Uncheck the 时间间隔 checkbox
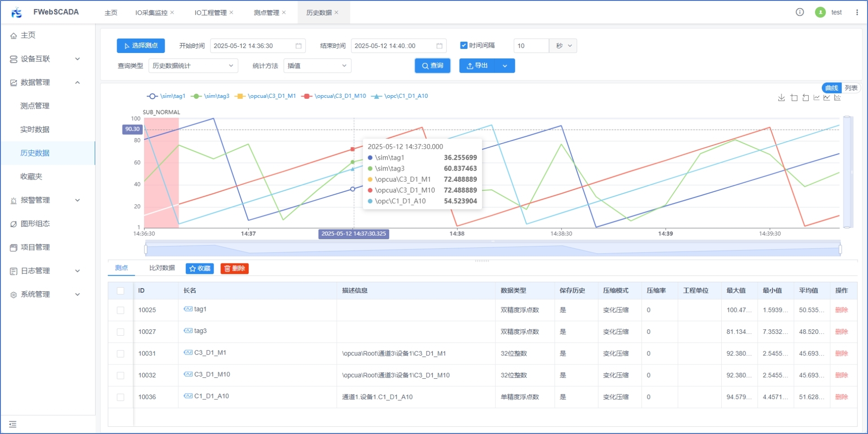The width and height of the screenshot is (868, 434). pos(464,45)
